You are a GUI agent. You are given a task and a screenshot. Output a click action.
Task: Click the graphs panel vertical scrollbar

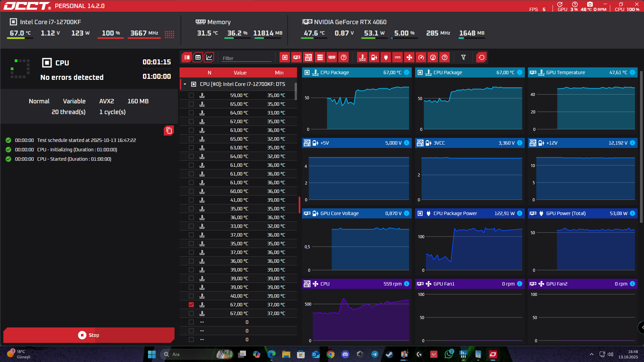(x=641, y=147)
